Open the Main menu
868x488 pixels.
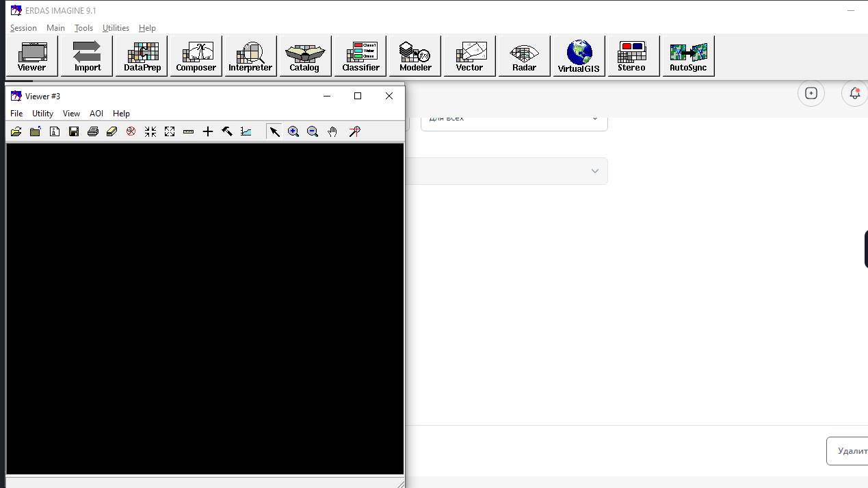coord(55,28)
